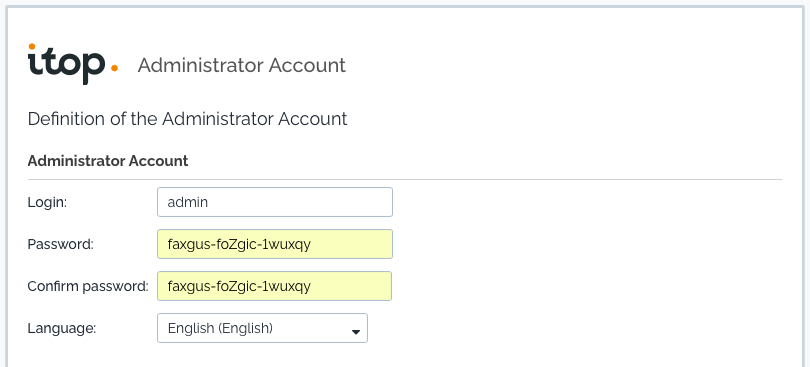Image resolution: width=810 pixels, height=367 pixels.
Task: Click the 'Language:' label
Action: pyautogui.click(x=61, y=328)
